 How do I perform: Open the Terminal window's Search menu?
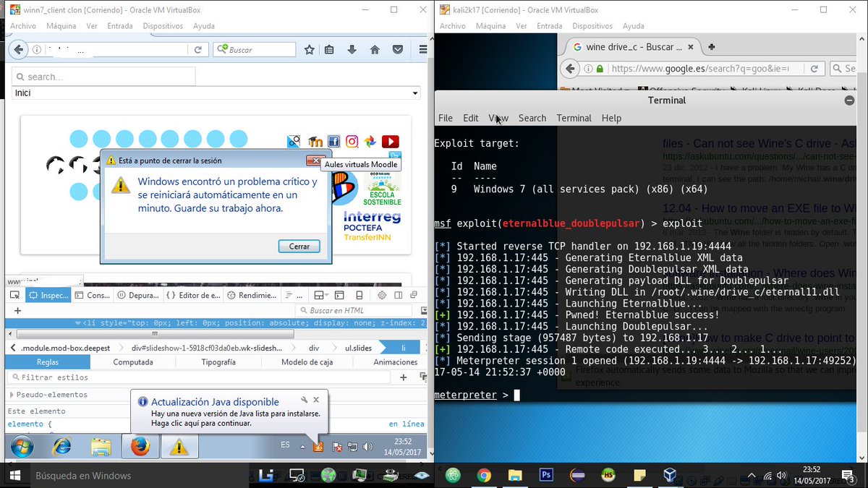tap(532, 118)
